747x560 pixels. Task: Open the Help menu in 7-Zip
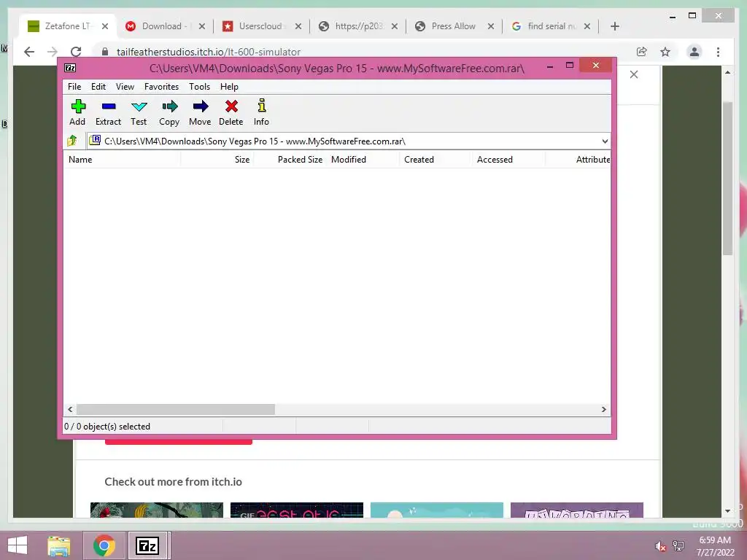point(229,87)
